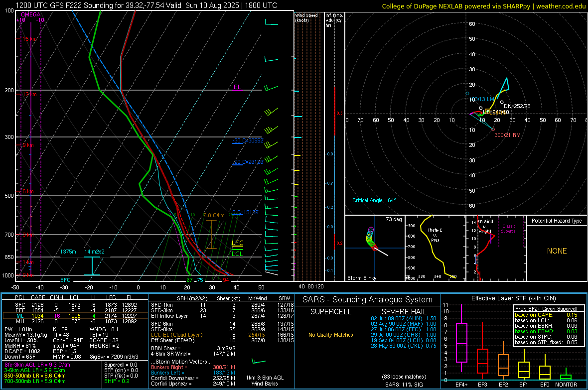The height and width of the screenshot is (390, 588).
Task: Click the SARS: 11% SIG text
Action: [404, 385]
